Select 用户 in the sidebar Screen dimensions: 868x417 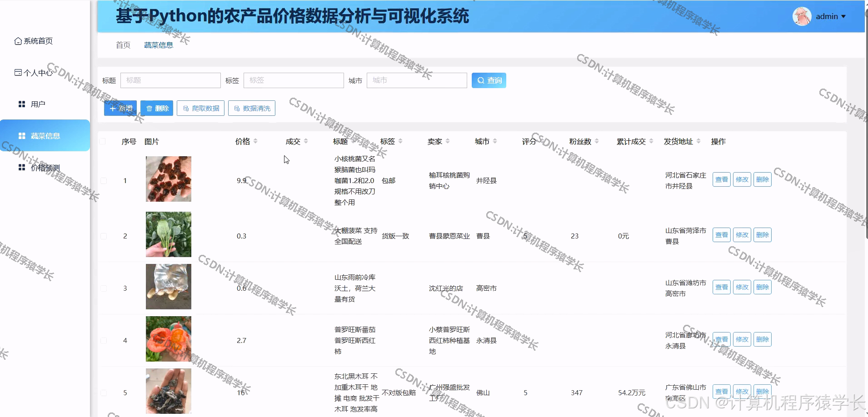tap(38, 104)
